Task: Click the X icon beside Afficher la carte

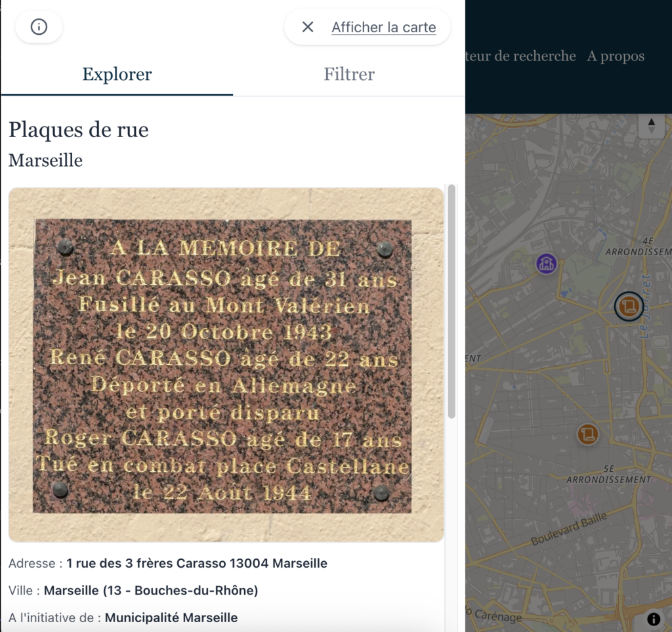Action: pos(308,27)
